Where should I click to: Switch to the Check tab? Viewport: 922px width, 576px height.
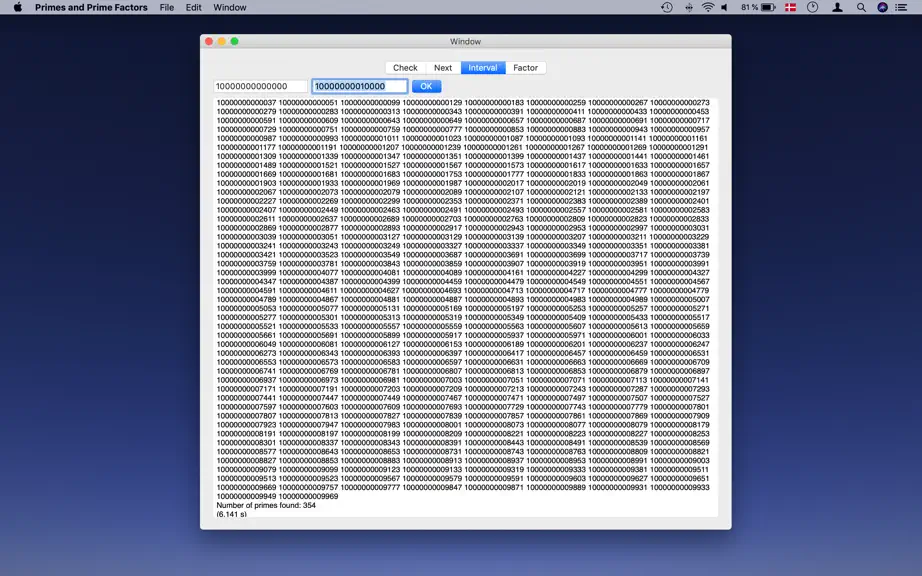(405, 68)
